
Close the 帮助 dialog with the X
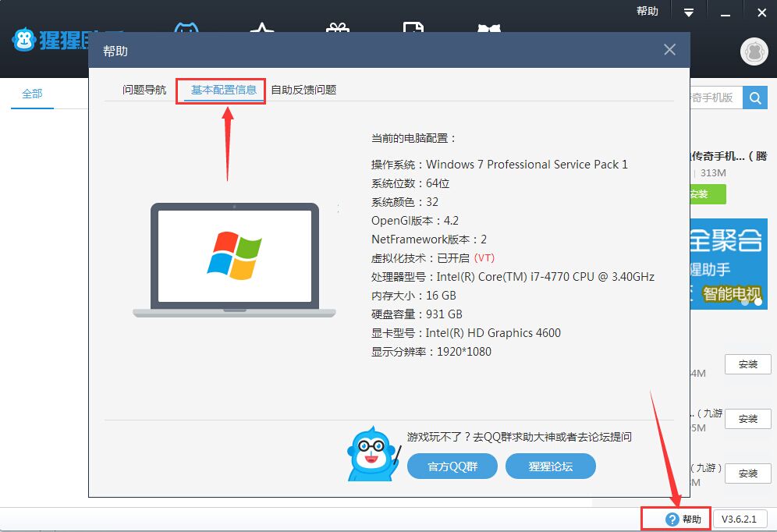click(669, 50)
